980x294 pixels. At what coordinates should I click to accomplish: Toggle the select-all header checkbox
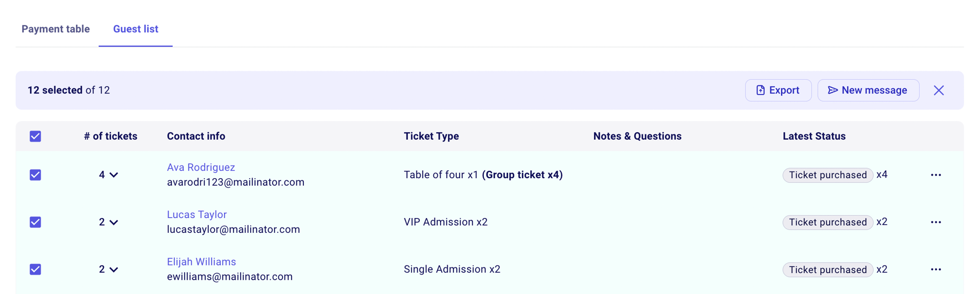(35, 136)
